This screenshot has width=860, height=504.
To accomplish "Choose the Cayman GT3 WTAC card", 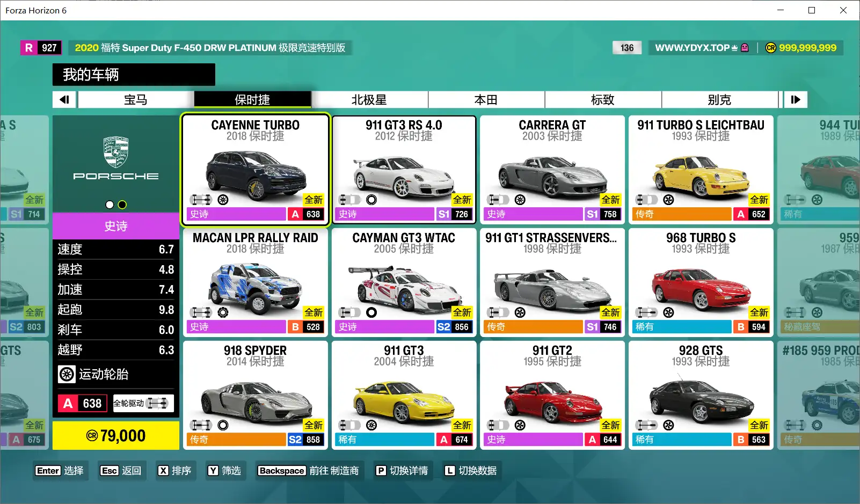I will click(404, 282).
